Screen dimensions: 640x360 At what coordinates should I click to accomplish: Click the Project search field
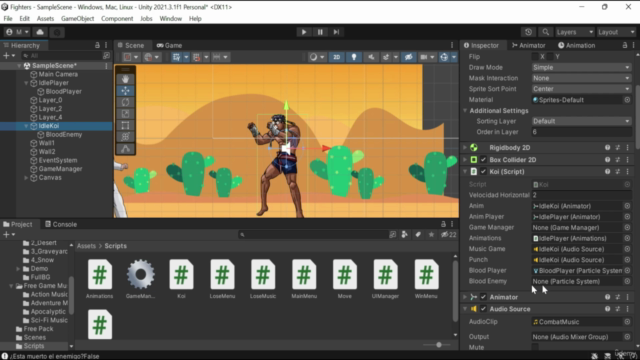(312, 235)
